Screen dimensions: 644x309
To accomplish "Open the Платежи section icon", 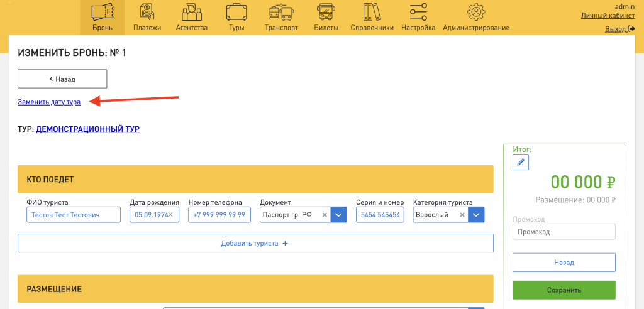I will 147,13.
